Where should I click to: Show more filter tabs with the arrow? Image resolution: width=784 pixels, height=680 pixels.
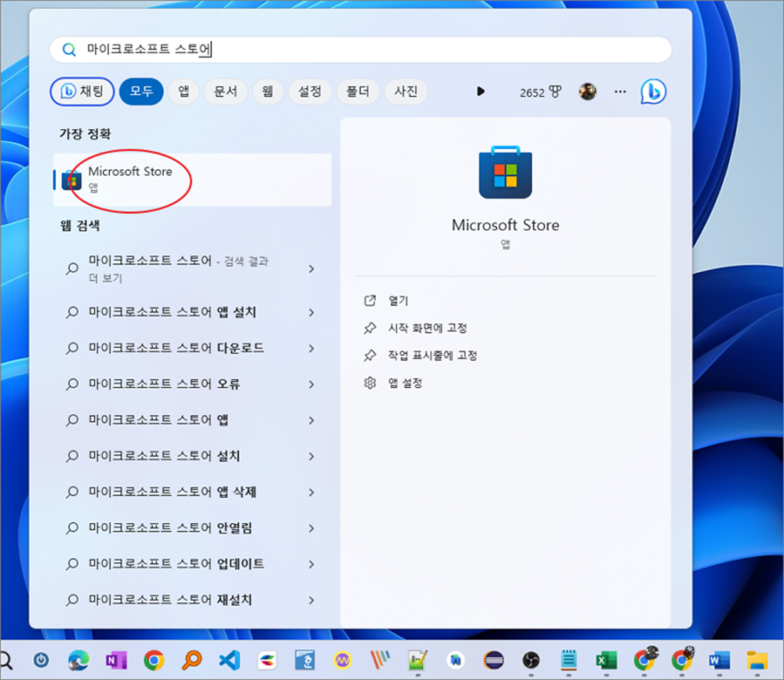click(480, 92)
